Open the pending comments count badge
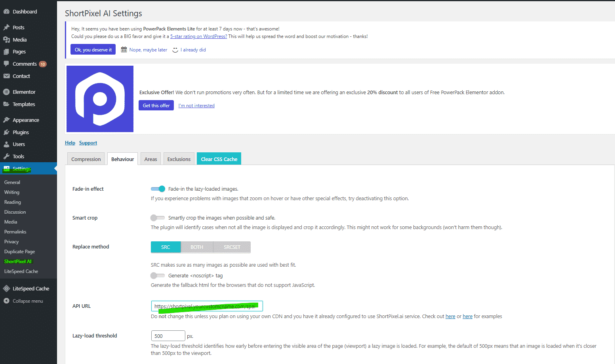The image size is (615, 364). tap(43, 64)
